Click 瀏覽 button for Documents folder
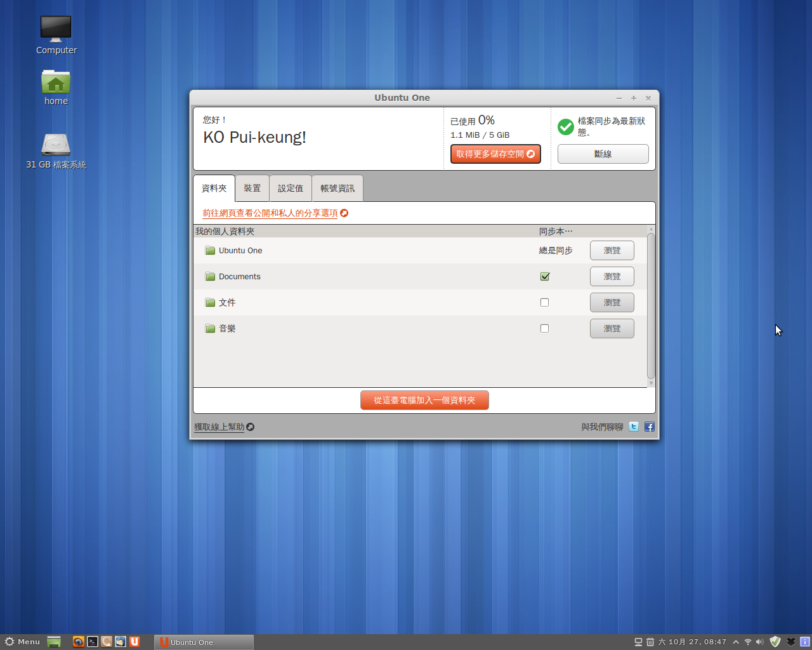812x650 pixels. click(612, 277)
